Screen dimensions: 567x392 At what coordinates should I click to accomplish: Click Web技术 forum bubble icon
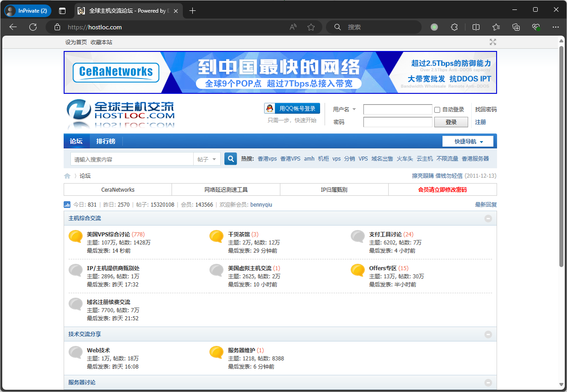click(x=75, y=352)
